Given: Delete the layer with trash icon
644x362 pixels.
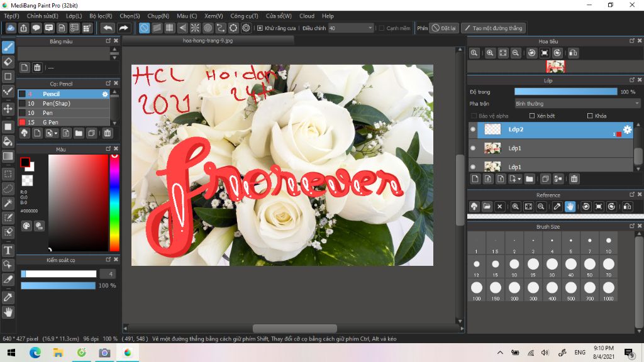Looking at the screenshot, I should coord(574,178).
